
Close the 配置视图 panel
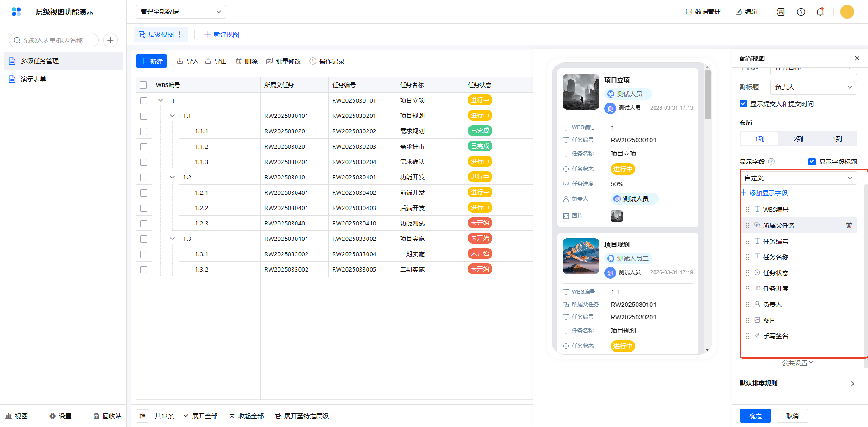coord(857,58)
